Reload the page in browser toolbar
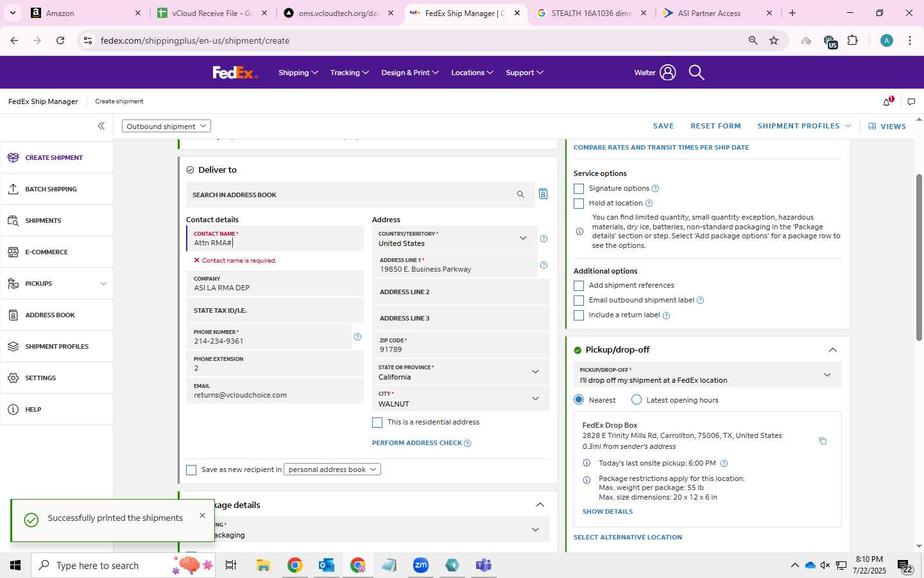The image size is (924, 578). click(60, 40)
